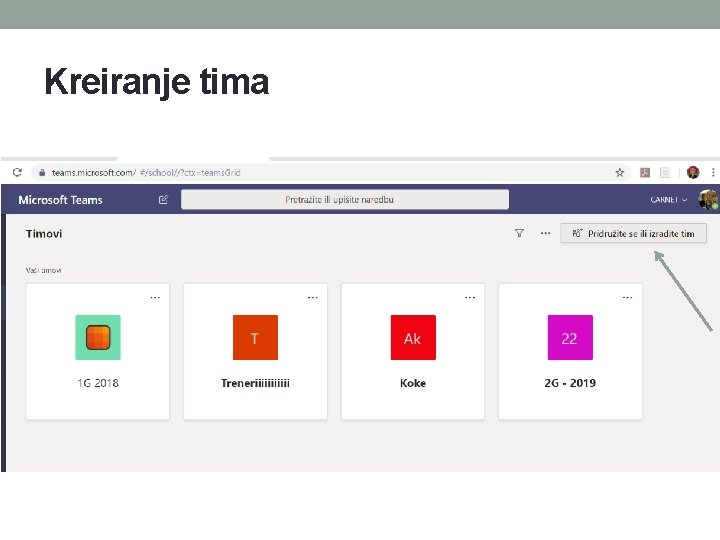This screenshot has width=720, height=540.
Task: Click Pridružite se ili izradite tim button
Action: click(633, 233)
